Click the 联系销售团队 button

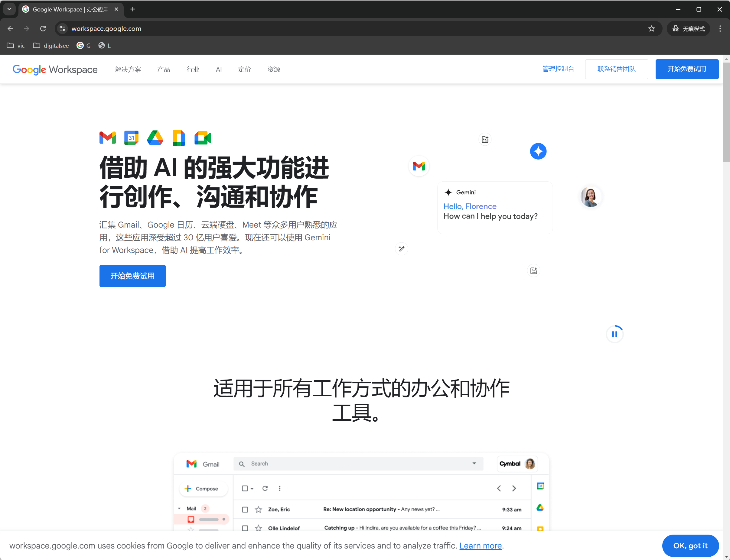pyautogui.click(x=616, y=69)
